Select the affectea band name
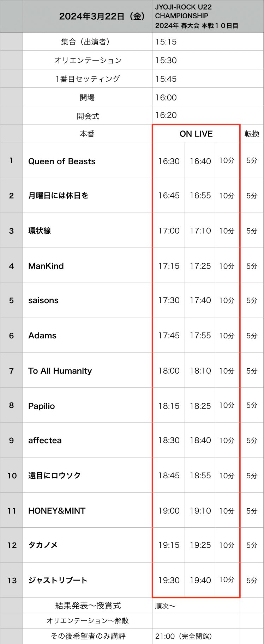 pos(45,440)
